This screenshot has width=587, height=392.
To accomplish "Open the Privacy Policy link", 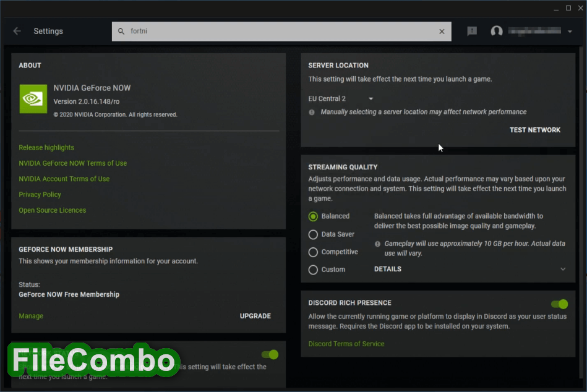I will click(40, 195).
